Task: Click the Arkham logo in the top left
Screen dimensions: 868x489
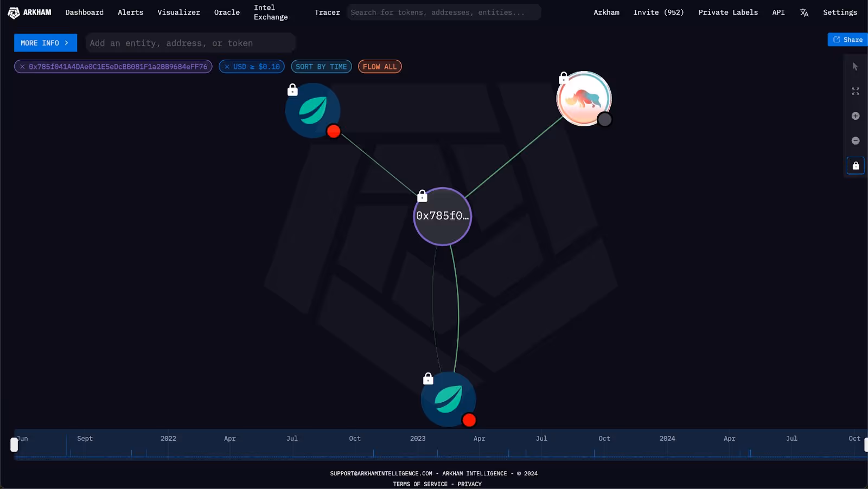Action: click(30, 12)
